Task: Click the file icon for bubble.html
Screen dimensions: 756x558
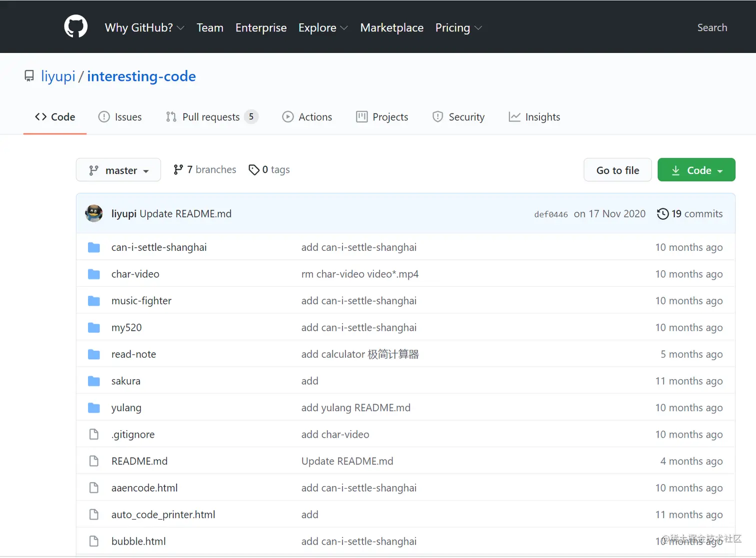Action: (94, 542)
